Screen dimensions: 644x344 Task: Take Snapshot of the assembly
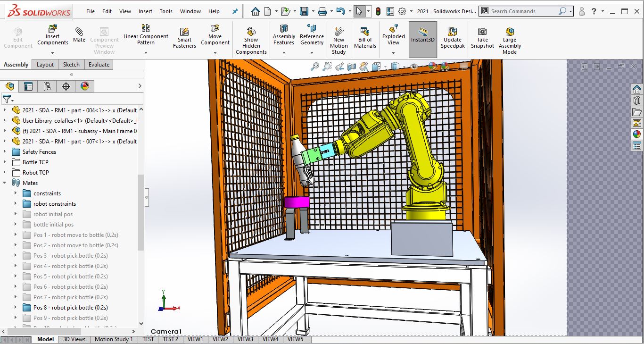(482, 37)
